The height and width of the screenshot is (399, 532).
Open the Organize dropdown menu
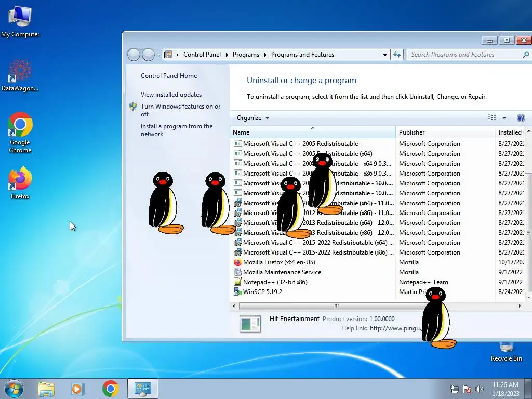[253, 118]
